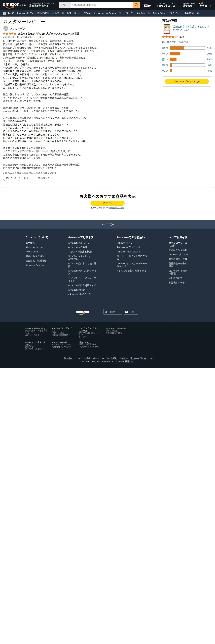Click the magnifier search button
This screenshot has height=644, width=215.
click(136, 5)
